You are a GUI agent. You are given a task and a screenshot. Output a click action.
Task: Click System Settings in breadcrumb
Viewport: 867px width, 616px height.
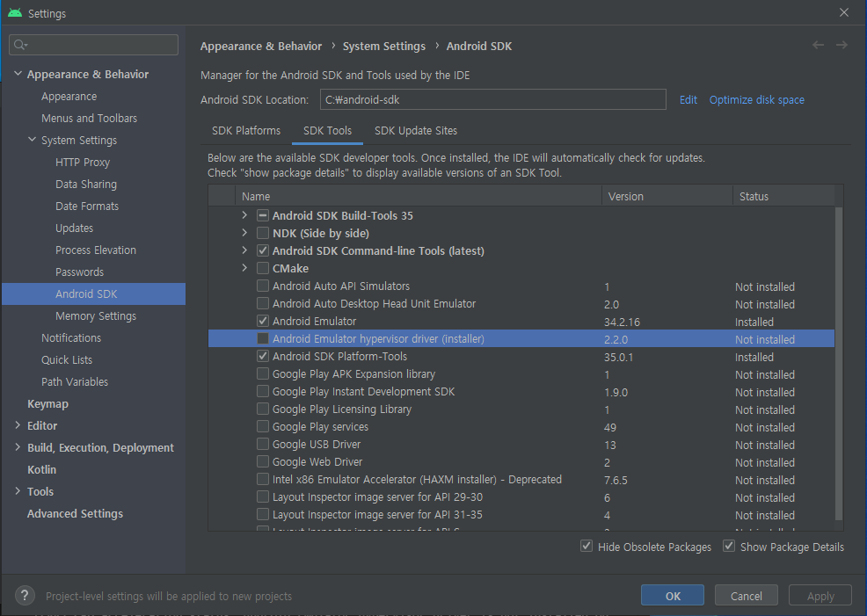point(384,47)
